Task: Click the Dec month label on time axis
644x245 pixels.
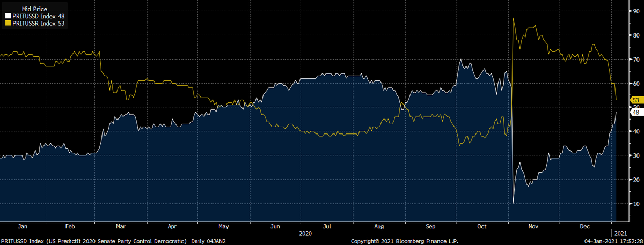Action: click(x=584, y=226)
